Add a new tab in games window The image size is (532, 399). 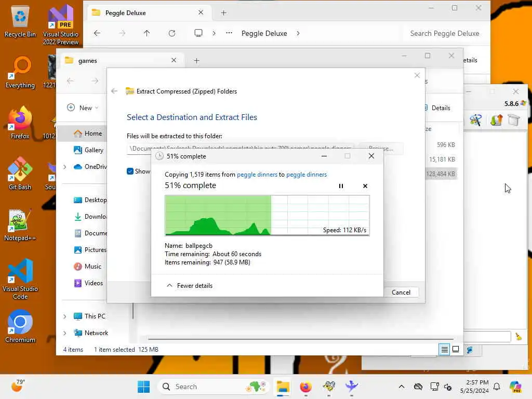click(x=196, y=61)
